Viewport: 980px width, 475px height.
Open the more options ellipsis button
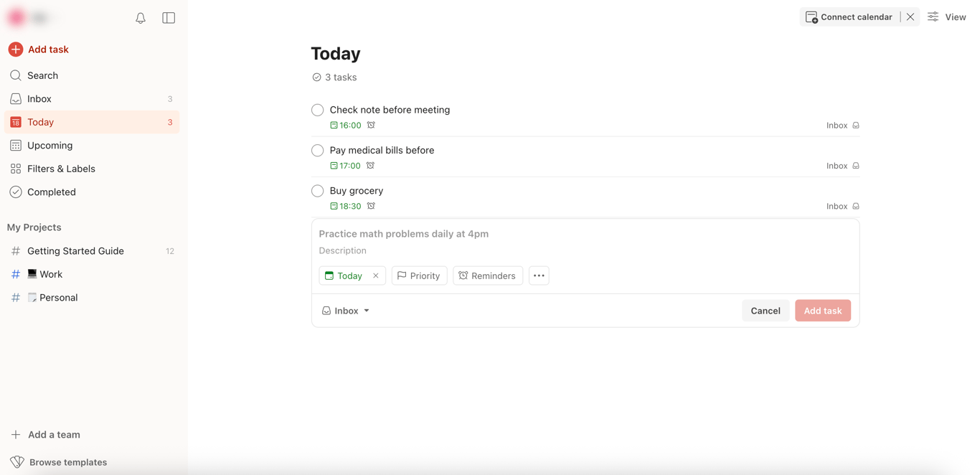pos(539,276)
